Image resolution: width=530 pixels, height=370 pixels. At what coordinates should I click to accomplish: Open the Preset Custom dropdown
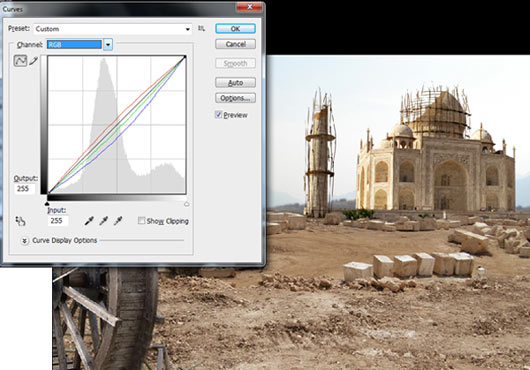tap(113, 29)
